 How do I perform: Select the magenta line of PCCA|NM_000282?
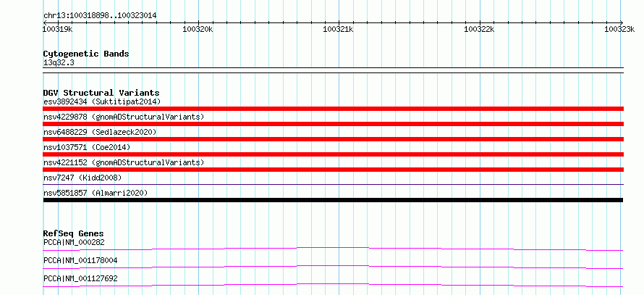click(x=333, y=249)
